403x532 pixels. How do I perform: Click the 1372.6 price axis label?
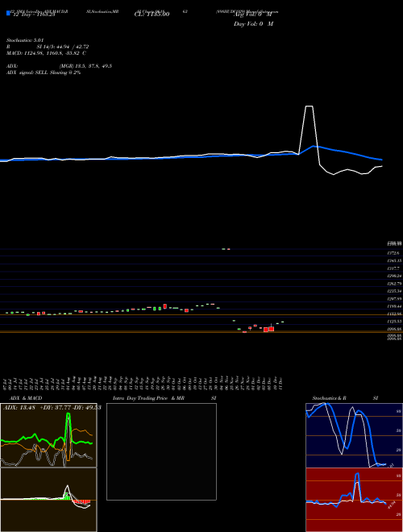[393, 253]
